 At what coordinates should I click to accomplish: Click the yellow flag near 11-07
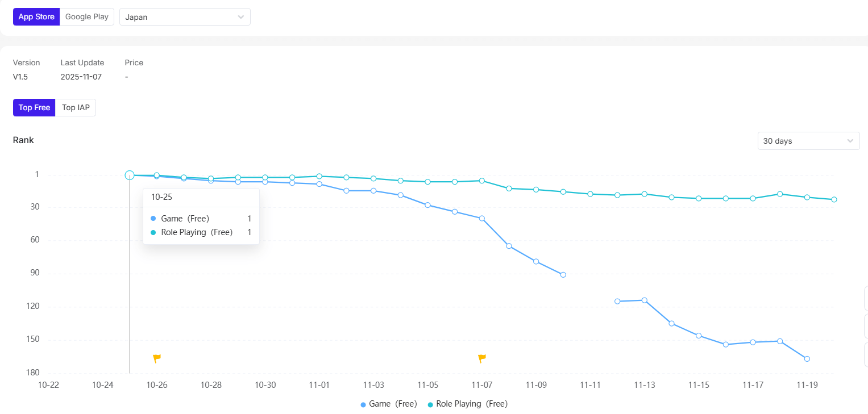(482, 358)
